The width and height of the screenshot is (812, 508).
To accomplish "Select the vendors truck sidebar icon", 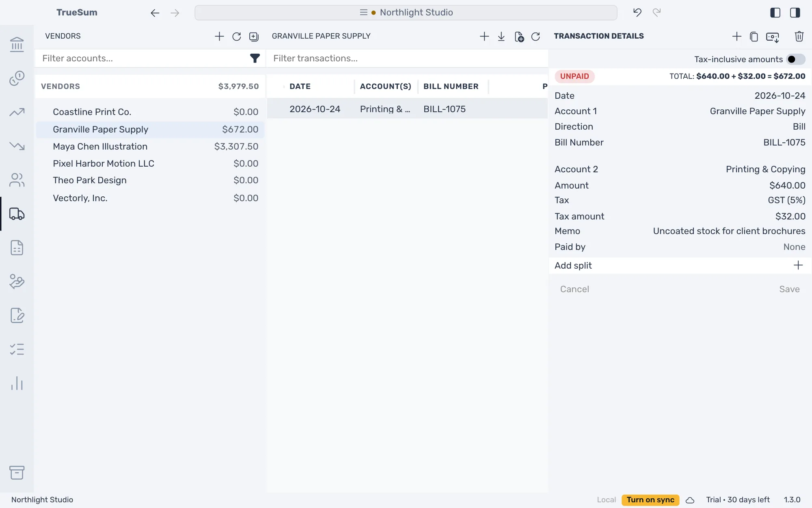I will click(17, 214).
